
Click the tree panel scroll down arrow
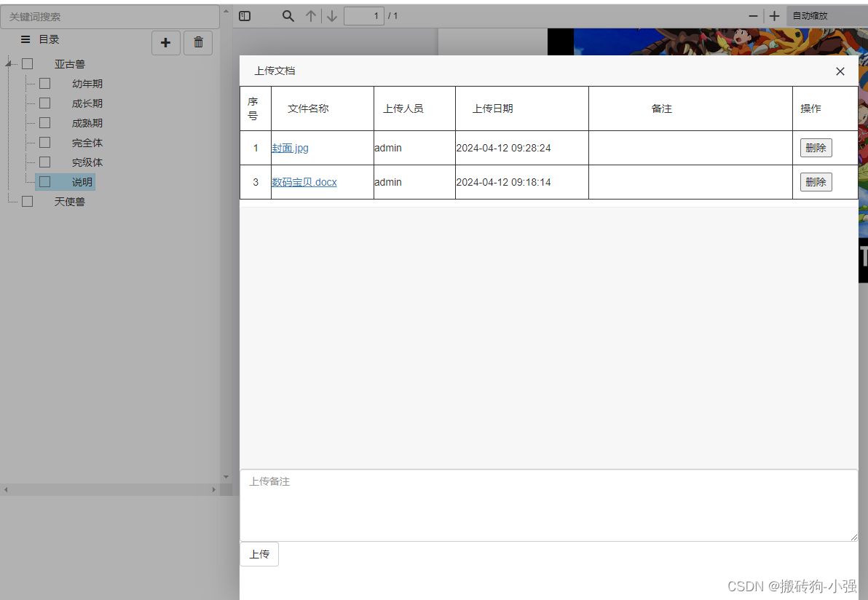(x=226, y=476)
